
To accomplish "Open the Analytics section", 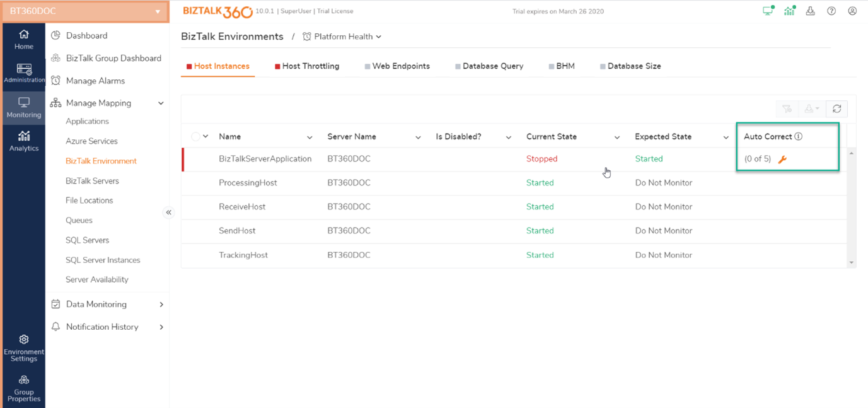I will (24, 141).
